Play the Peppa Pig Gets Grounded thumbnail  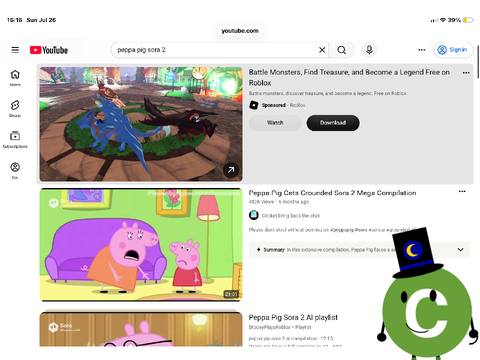click(141, 245)
